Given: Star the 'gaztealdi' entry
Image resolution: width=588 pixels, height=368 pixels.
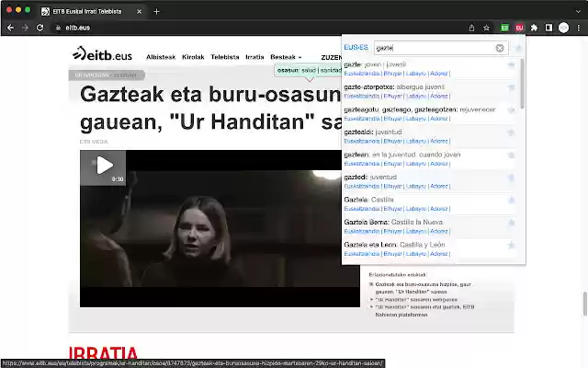Looking at the screenshot, I should point(511,132).
